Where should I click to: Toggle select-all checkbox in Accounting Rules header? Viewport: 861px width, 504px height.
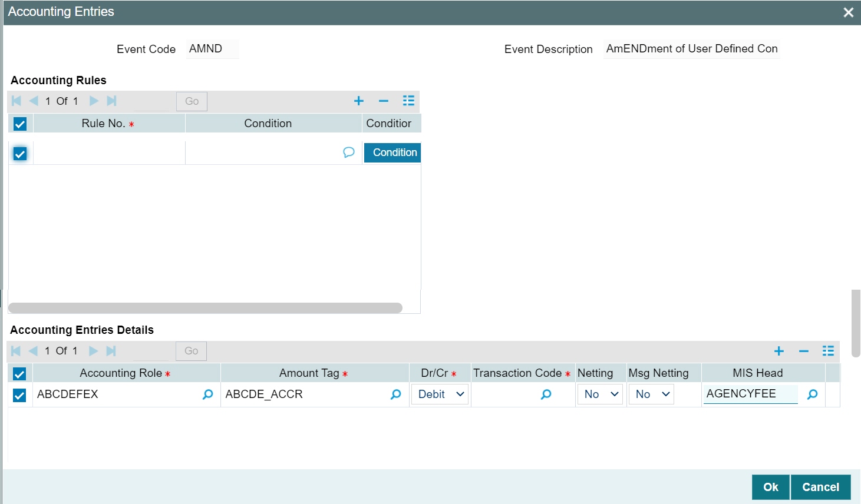tap(20, 124)
